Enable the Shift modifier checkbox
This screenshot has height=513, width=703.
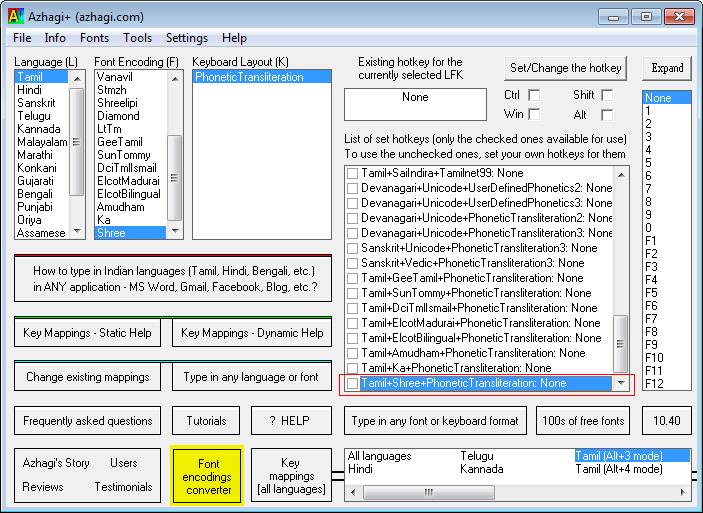click(x=607, y=95)
